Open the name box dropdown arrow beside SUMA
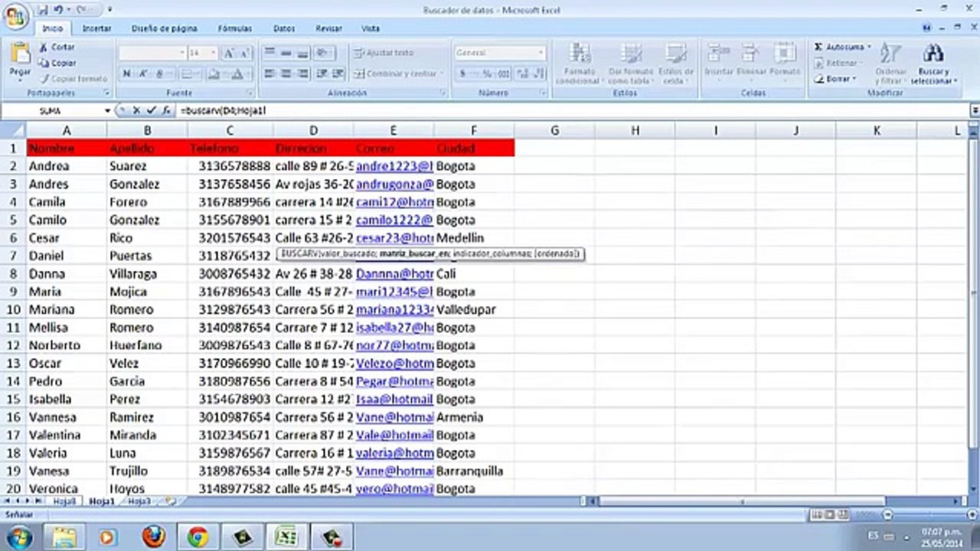 coord(107,110)
